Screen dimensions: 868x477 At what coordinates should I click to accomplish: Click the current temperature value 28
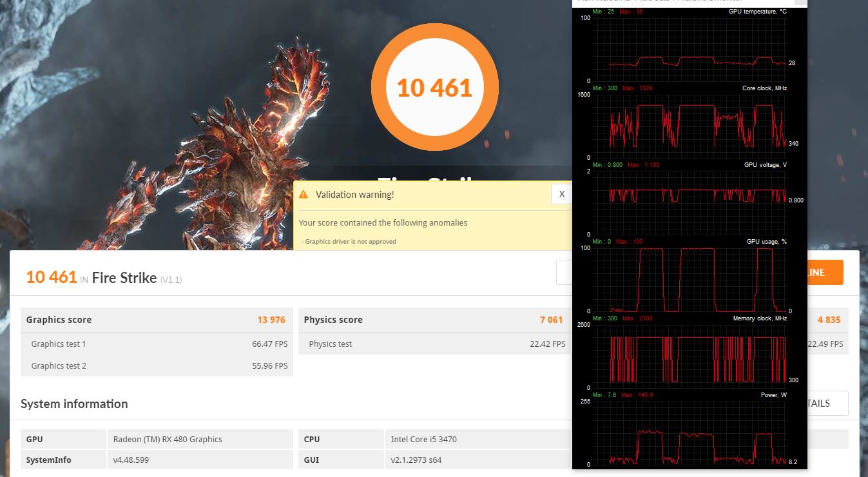click(x=792, y=63)
